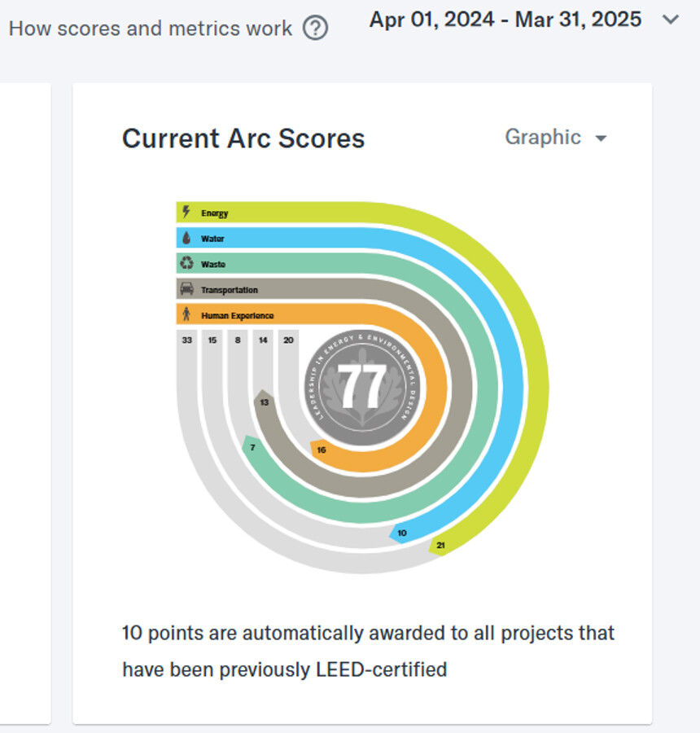Click the Water score marker 10

point(402,533)
